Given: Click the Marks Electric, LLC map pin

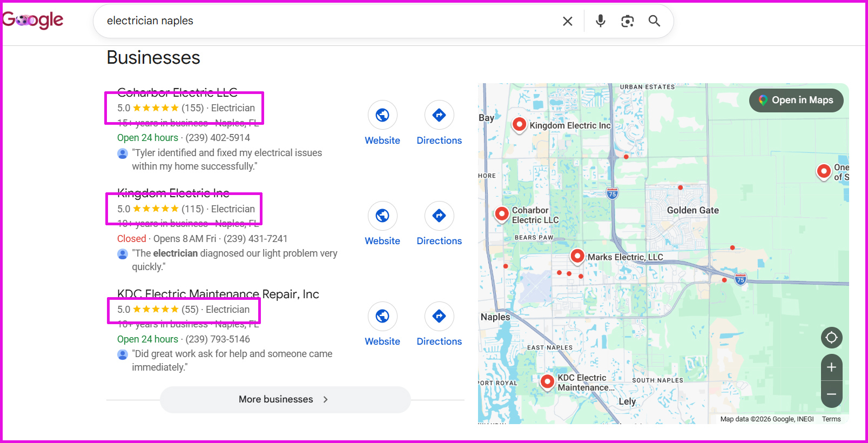Looking at the screenshot, I should tap(577, 256).
